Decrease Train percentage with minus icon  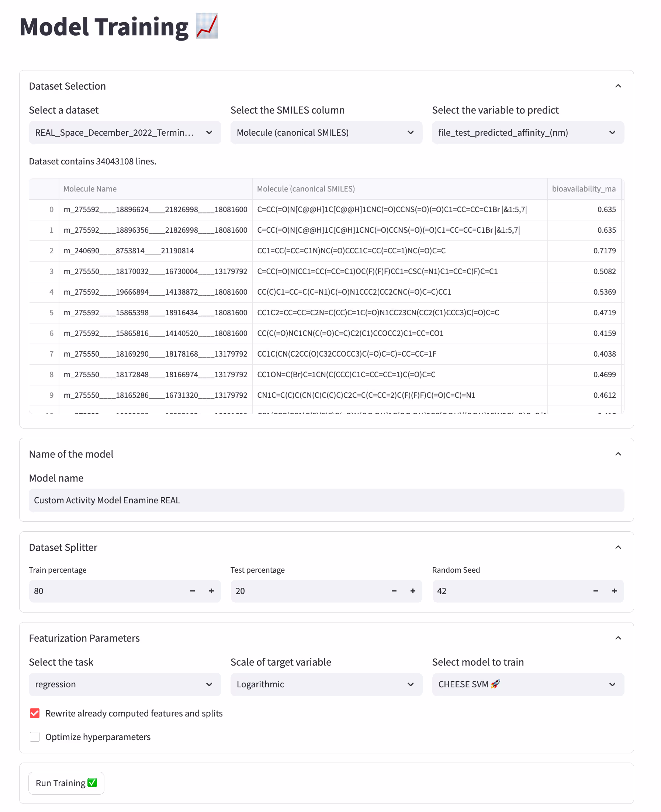193,591
